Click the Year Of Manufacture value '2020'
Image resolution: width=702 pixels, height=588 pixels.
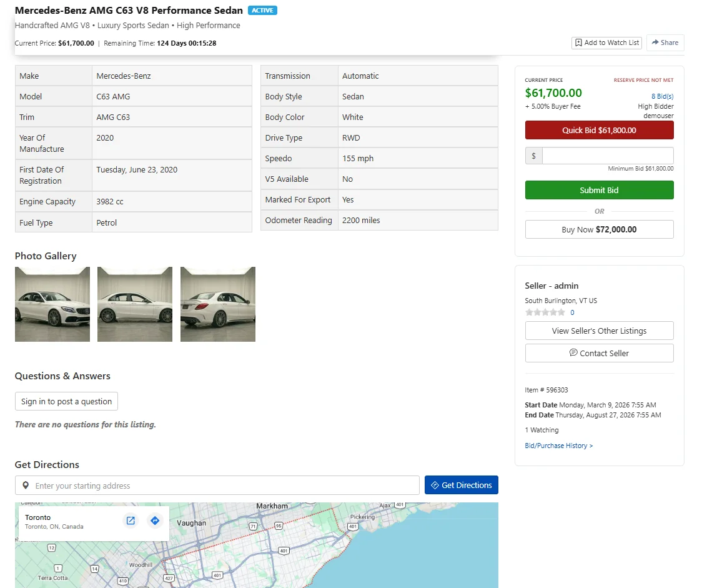105,137
